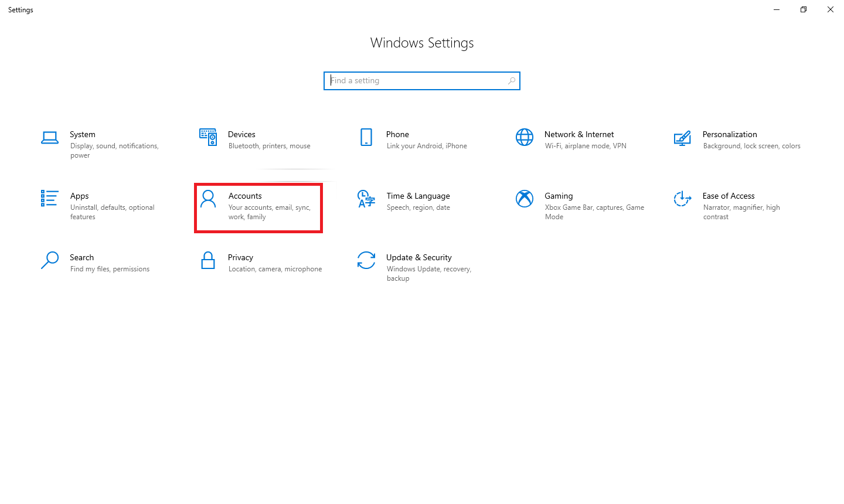Viewport: 844px width, 504px height.
Task: Open the System settings title
Action: (x=83, y=134)
